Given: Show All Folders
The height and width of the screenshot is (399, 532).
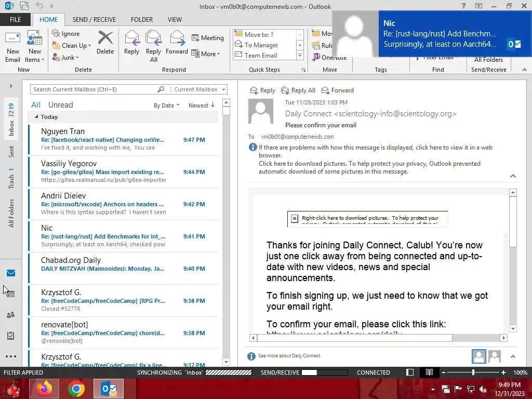Looking at the screenshot, I should pyautogui.click(x=11, y=213).
